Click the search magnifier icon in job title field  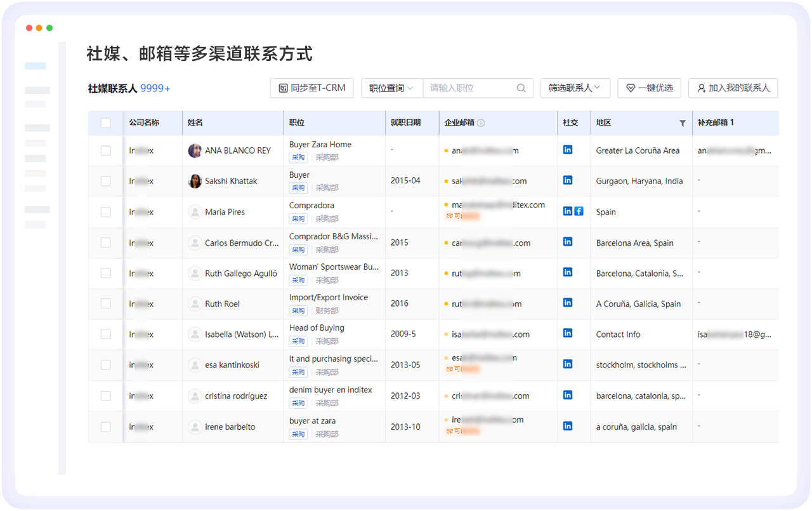point(521,88)
